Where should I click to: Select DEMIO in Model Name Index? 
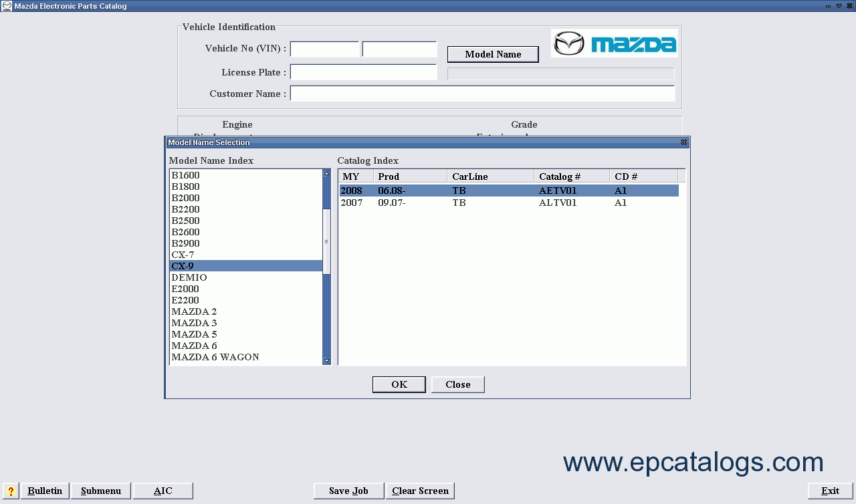246,277
